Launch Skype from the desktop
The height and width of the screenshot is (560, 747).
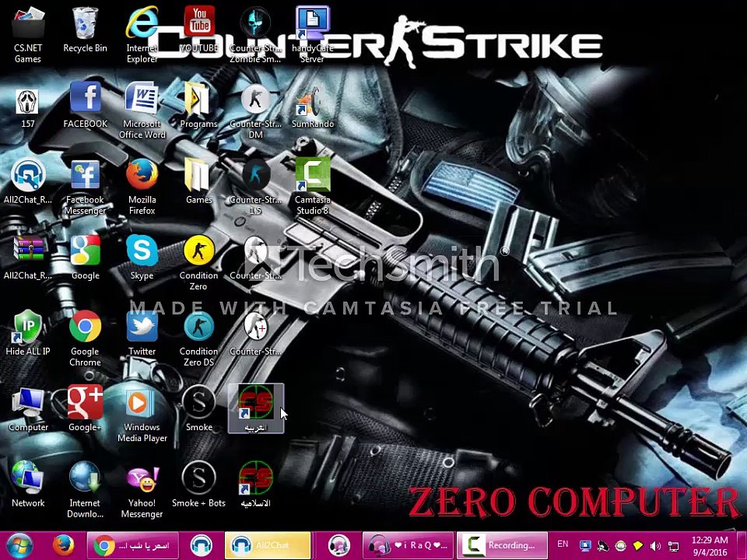pos(142,257)
